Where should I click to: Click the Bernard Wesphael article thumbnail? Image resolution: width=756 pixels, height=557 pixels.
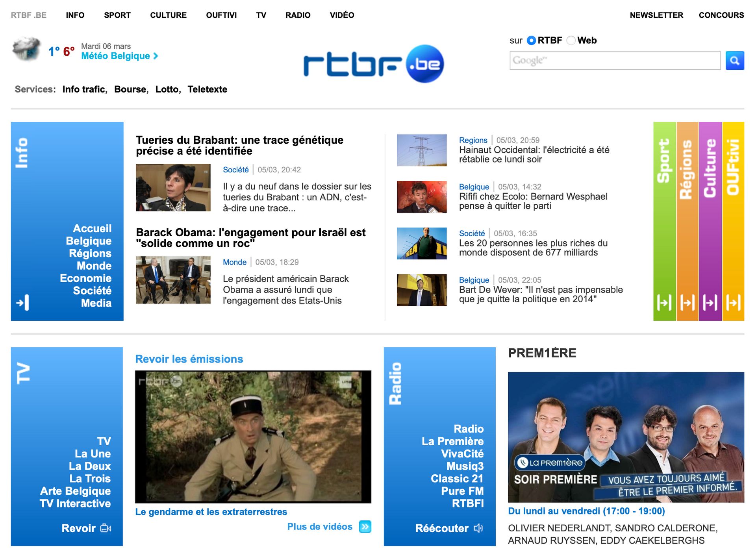(422, 197)
